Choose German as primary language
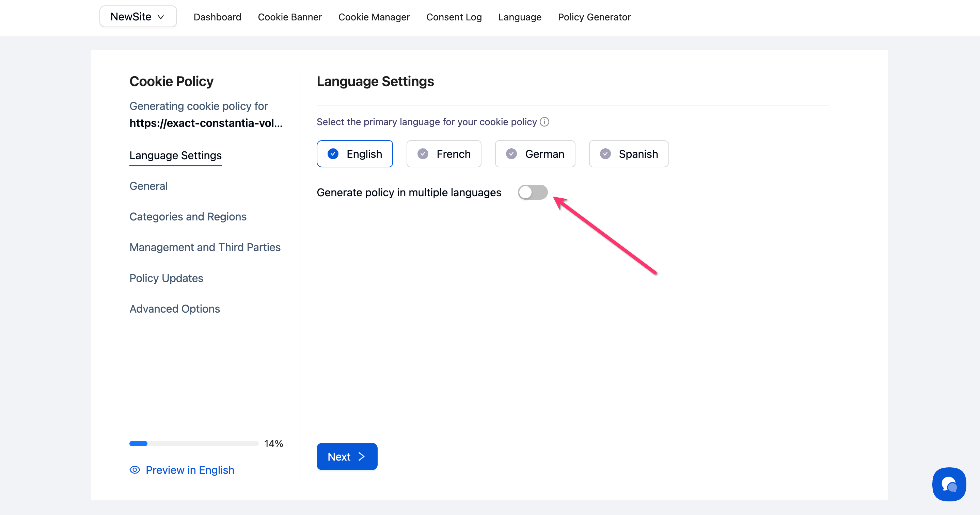 click(535, 154)
